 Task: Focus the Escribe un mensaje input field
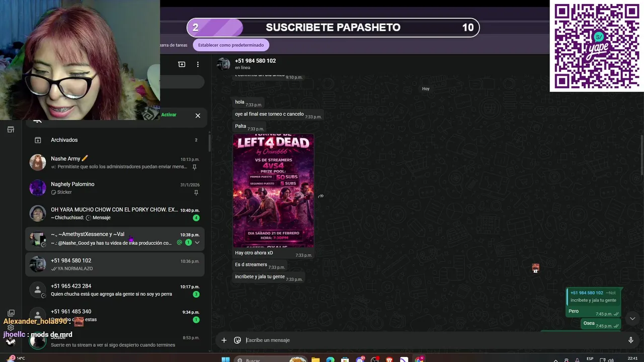pos(433,340)
